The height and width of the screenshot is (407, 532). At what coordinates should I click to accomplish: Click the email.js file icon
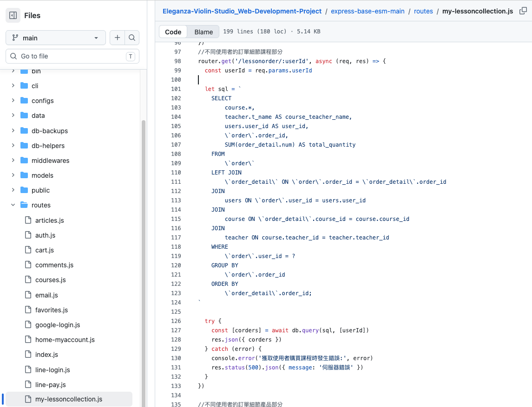[x=28, y=295]
